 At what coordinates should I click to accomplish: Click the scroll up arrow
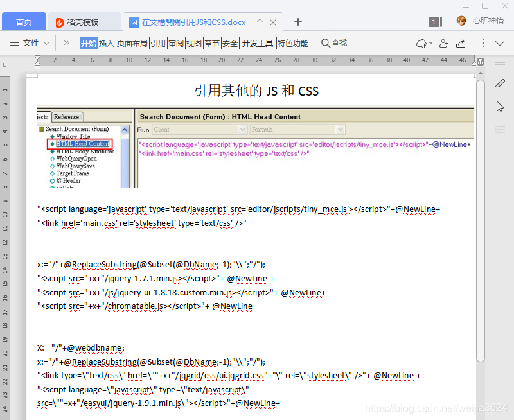tap(481, 73)
